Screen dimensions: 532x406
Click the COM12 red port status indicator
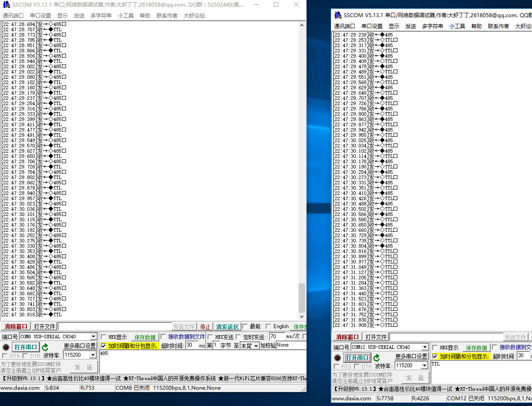(x=337, y=358)
